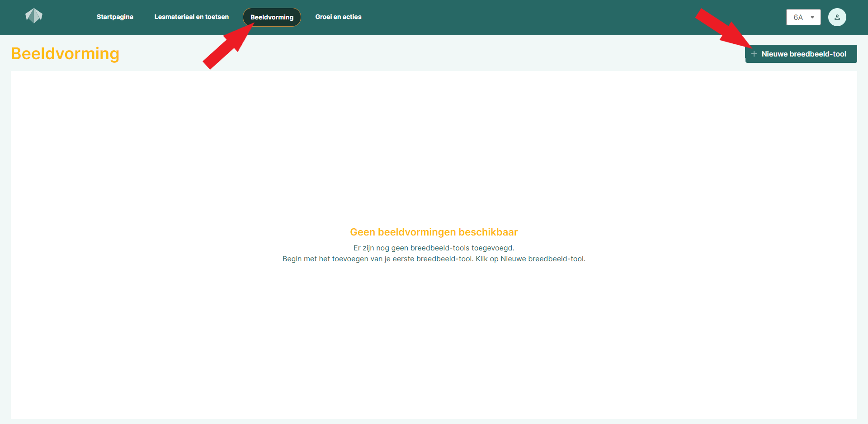Screen dimensions: 868x424
Task: Click the Beeldvorming page heading
Action: click(65, 54)
